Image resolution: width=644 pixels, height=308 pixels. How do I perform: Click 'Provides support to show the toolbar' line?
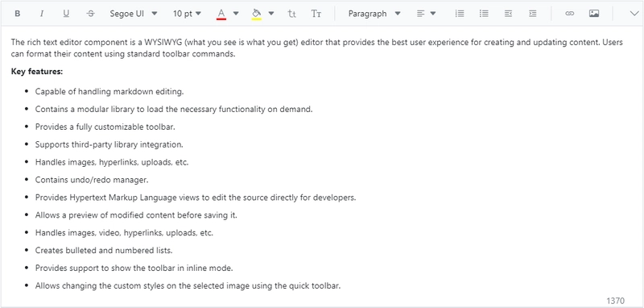[x=134, y=268]
